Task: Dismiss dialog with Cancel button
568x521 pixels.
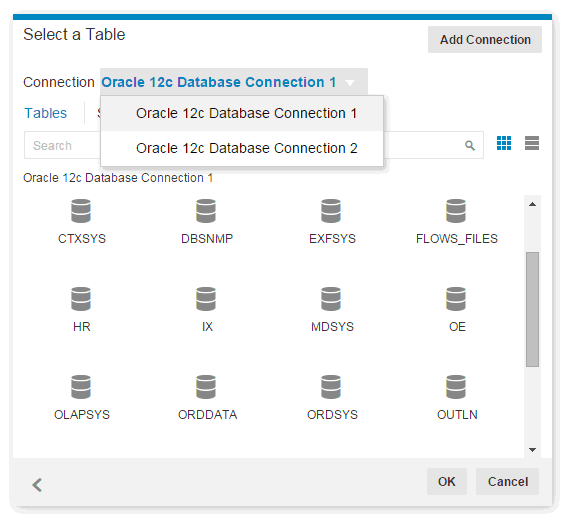Action: tap(507, 482)
